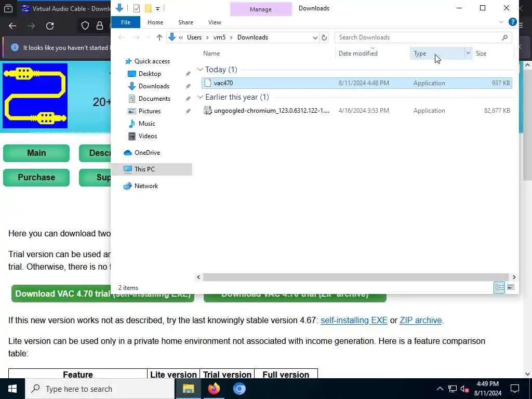Refresh the Downloads folder view

324,37
